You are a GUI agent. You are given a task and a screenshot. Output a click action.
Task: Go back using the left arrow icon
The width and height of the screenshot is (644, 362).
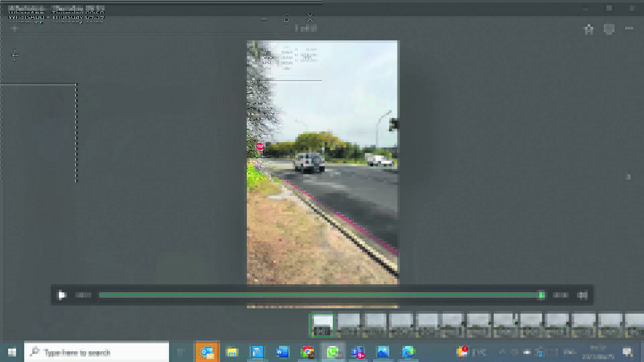[15, 55]
